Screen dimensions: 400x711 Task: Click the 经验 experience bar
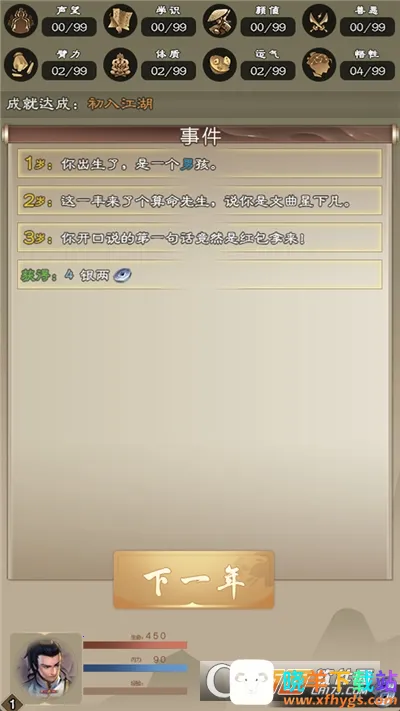pos(135,691)
